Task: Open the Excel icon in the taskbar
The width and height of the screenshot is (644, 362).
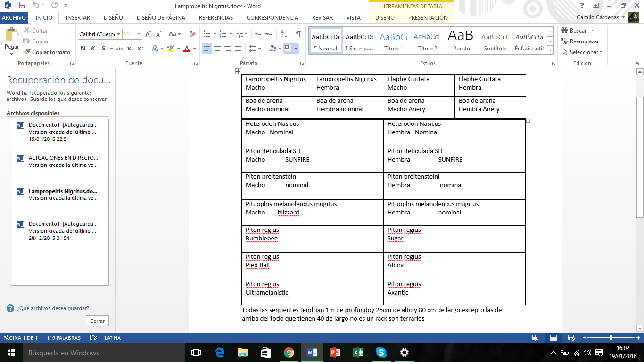Action: point(358,353)
